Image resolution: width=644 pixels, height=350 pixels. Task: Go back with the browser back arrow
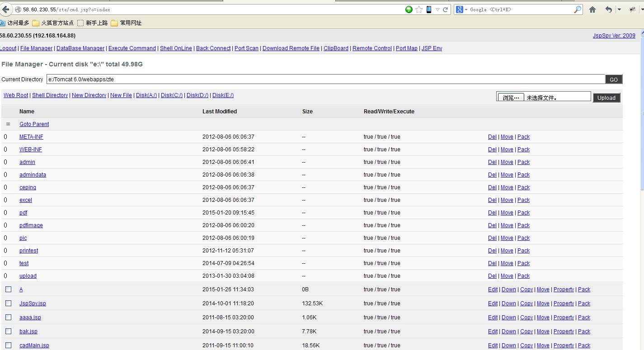coord(5,9)
